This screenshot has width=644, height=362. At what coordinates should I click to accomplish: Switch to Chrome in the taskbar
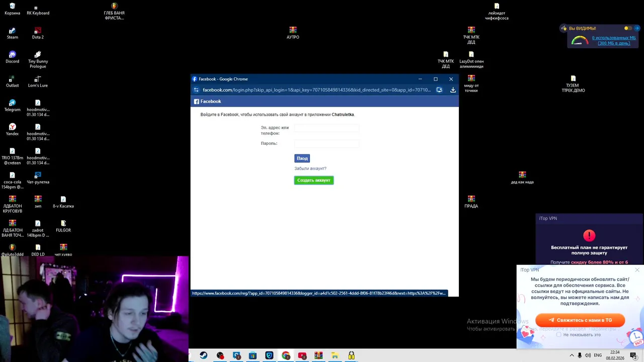[286, 355]
